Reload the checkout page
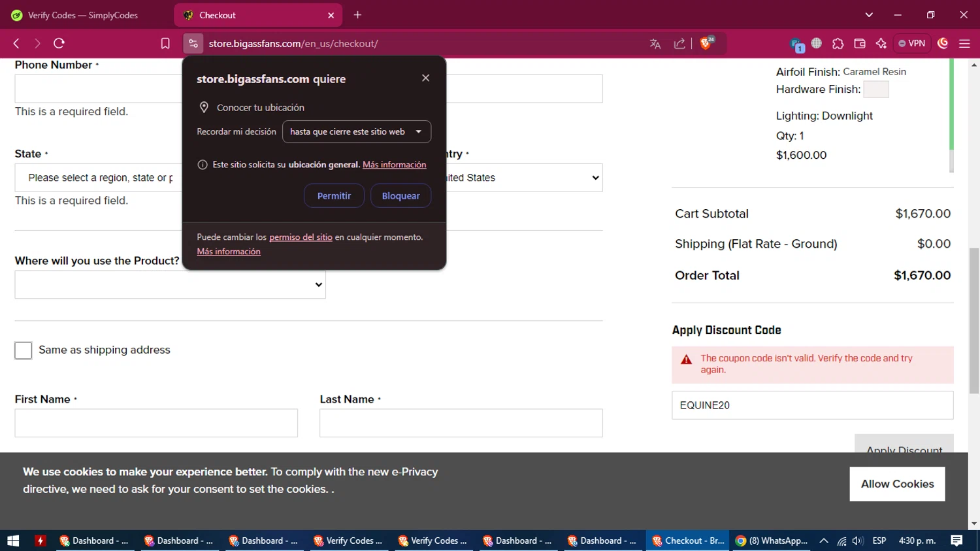 59,43
